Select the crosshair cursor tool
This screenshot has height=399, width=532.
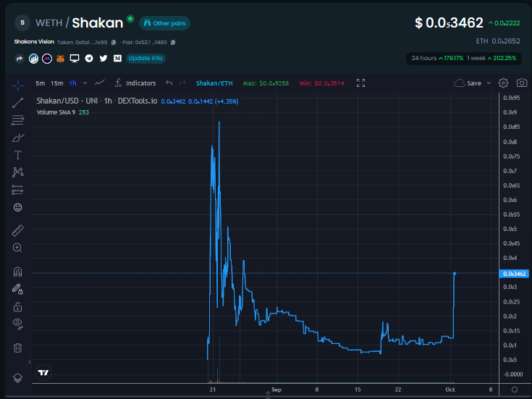17,85
